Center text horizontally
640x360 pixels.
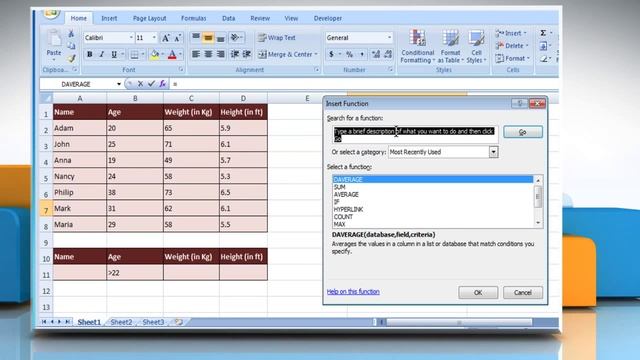208,54
